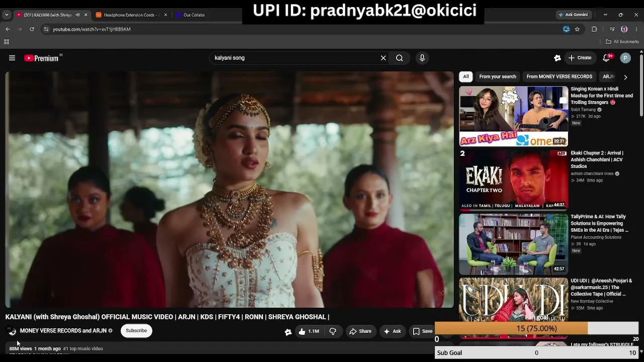Start voice search with the microphone
Image resolution: width=644 pixels, height=362 pixels.
(x=422, y=58)
